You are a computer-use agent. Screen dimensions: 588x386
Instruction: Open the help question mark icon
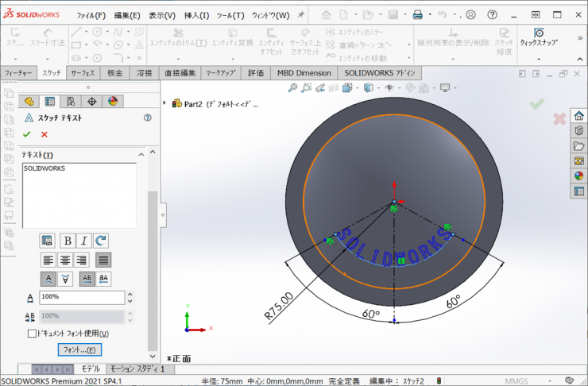492,14
